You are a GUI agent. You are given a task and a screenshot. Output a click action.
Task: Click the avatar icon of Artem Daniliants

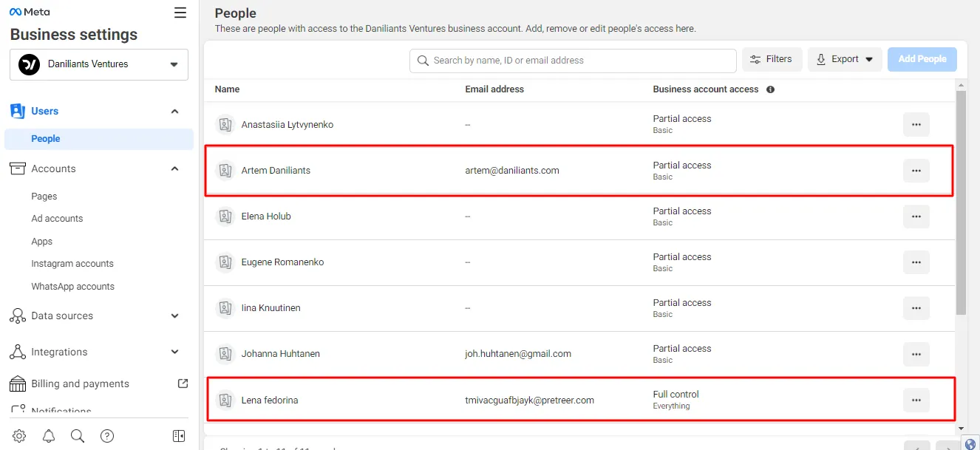coord(225,171)
